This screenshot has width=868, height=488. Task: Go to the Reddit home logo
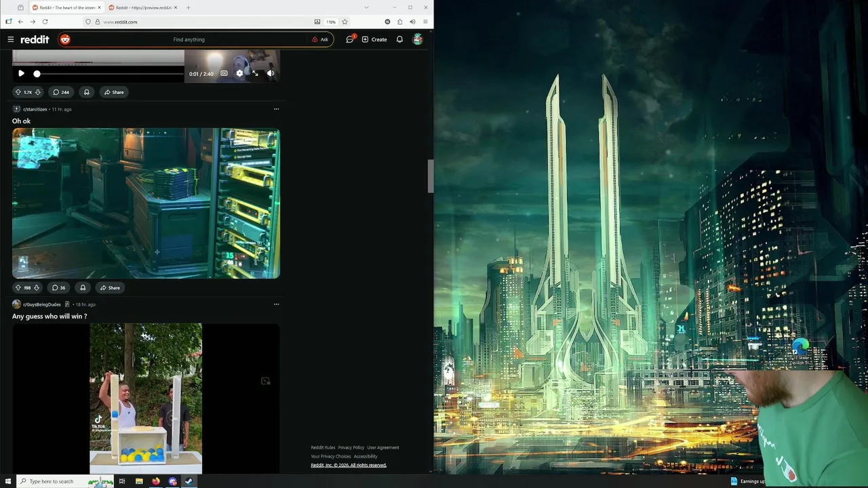(35, 39)
